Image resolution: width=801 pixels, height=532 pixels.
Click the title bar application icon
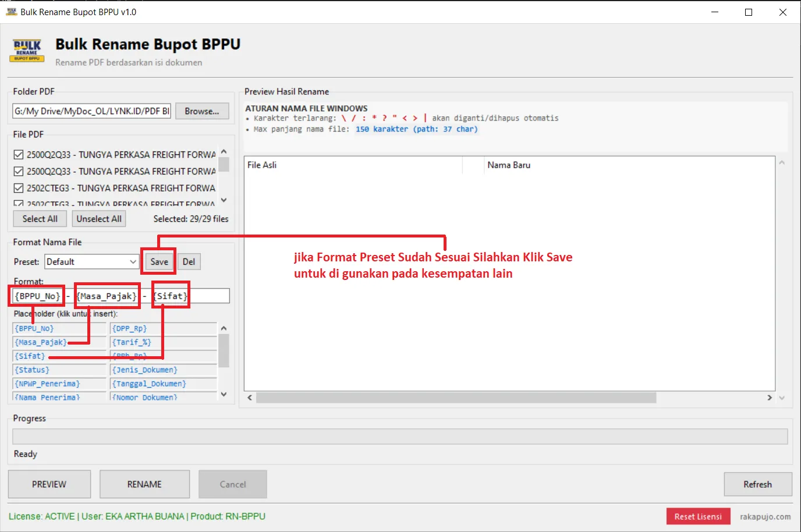pyautogui.click(x=11, y=12)
